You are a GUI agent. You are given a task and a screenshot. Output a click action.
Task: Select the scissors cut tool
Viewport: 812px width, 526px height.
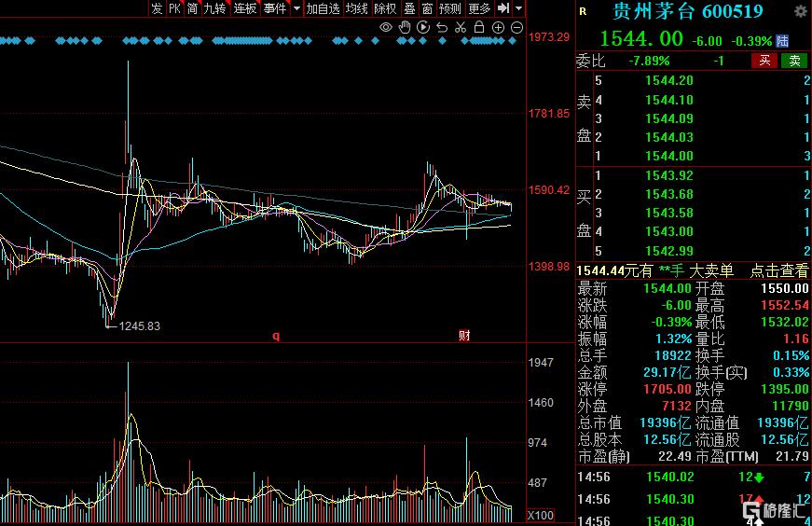461,27
